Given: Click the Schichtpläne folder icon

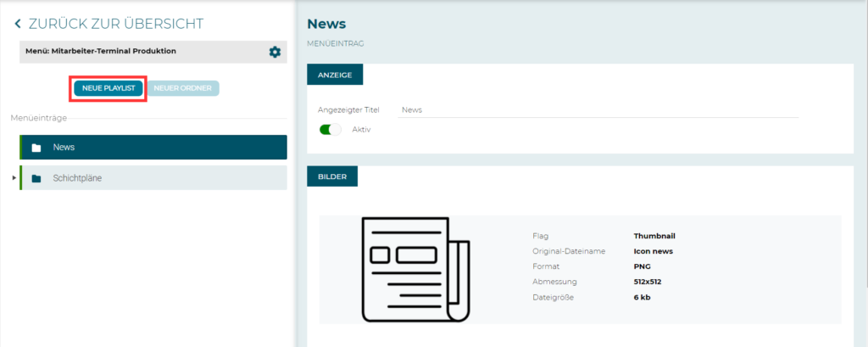Looking at the screenshot, I should click(x=36, y=178).
